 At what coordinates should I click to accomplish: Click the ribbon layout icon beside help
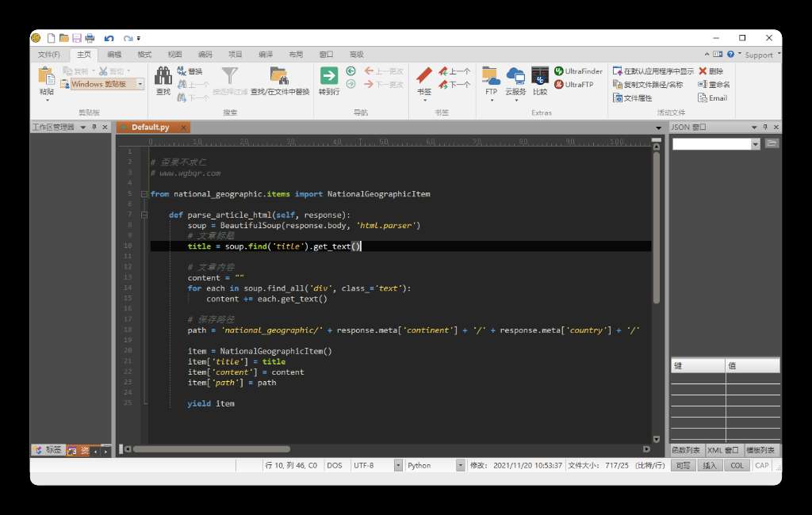pos(717,54)
